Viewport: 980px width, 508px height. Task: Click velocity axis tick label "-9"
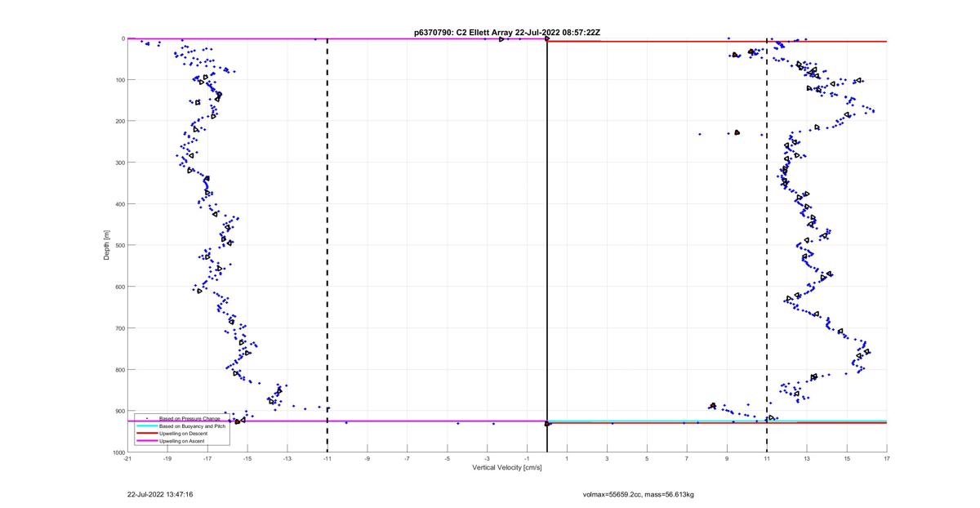pyautogui.click(x=367, y=459)
